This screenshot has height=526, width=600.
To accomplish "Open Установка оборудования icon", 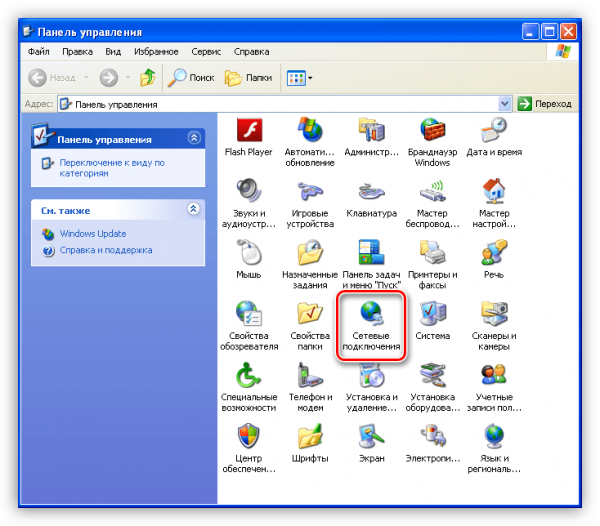I will (432, 375).
